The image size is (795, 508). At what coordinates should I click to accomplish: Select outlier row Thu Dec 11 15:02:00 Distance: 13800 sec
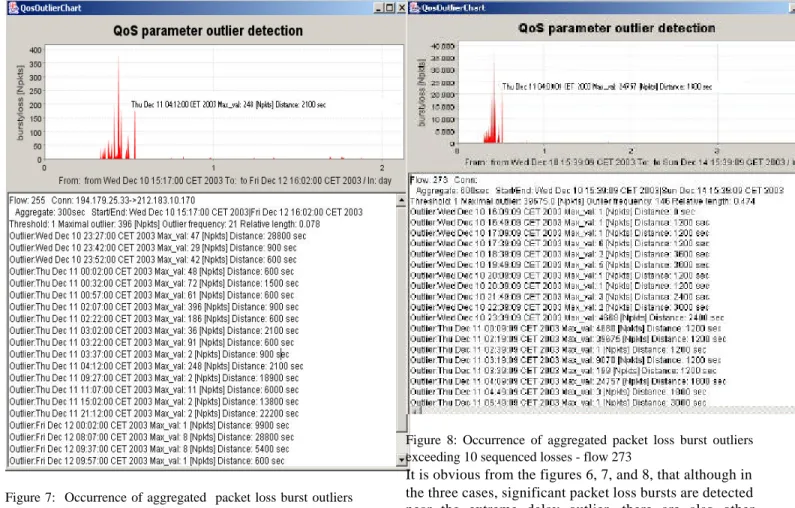[x=154, y=402]
